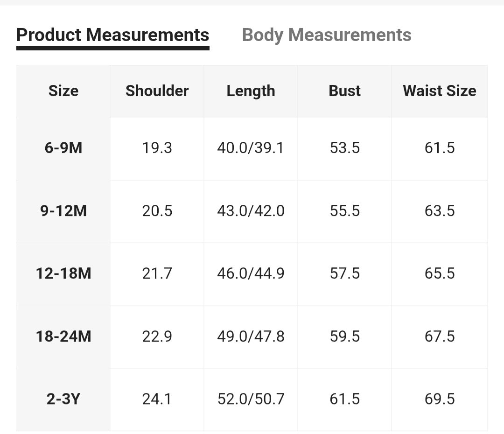Select the Product Measurements tab

tap(113, 35)
